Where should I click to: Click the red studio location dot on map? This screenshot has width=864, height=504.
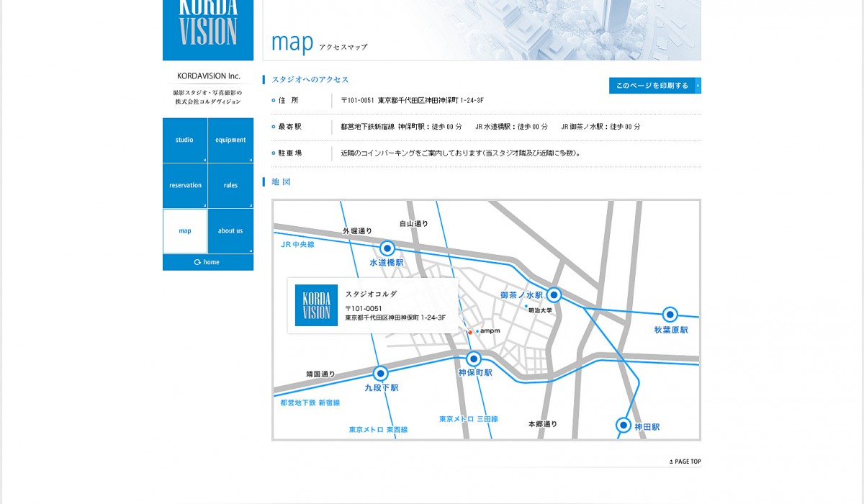470,332
